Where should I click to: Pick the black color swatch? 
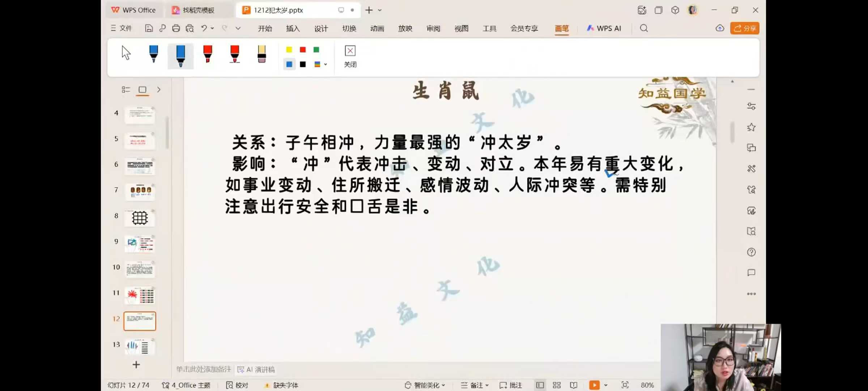point(303,64)
